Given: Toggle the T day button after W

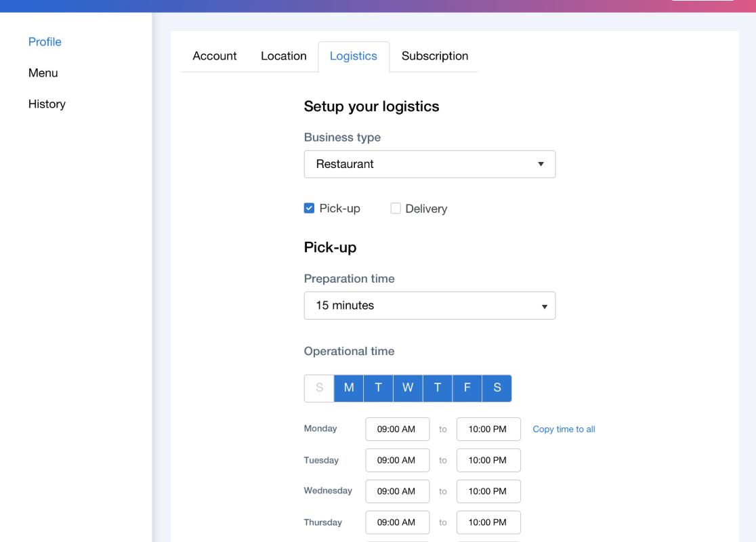Looking at the screenshot, I should click(x=438, y=388).
